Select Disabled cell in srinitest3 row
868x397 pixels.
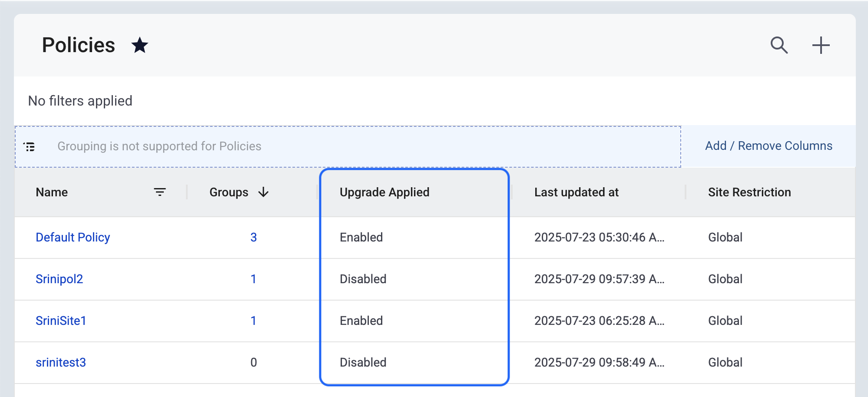363,362
